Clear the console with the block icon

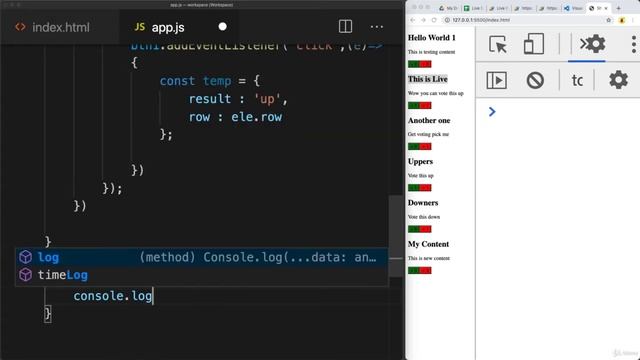[535, 80]
